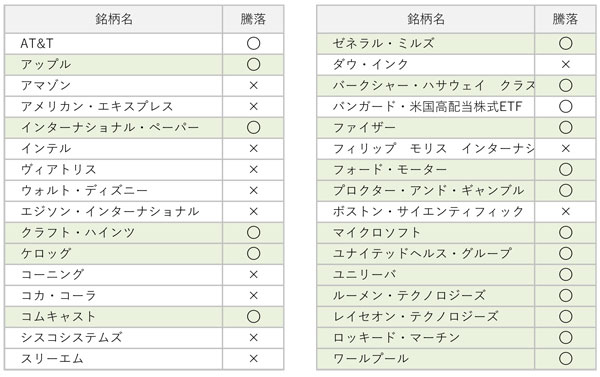Click the × mark beside アマゾン
Viewport: 600px width, 377px height.
pos(253,85)
